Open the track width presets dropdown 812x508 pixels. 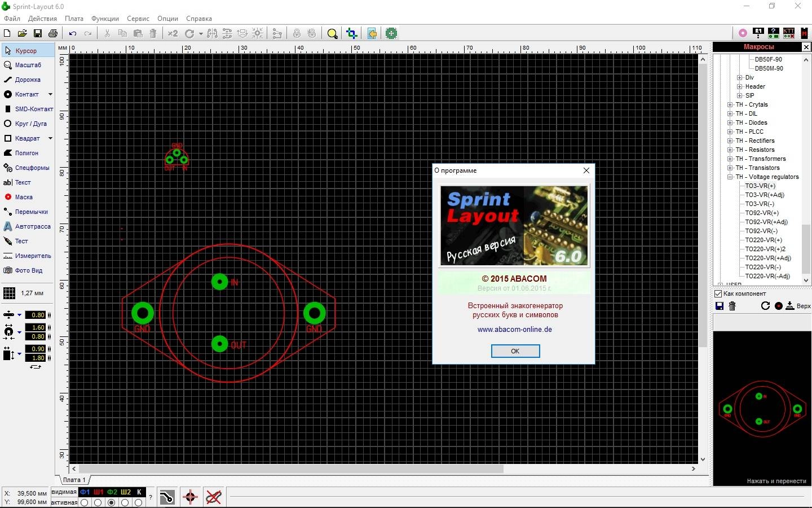point(19,315)
